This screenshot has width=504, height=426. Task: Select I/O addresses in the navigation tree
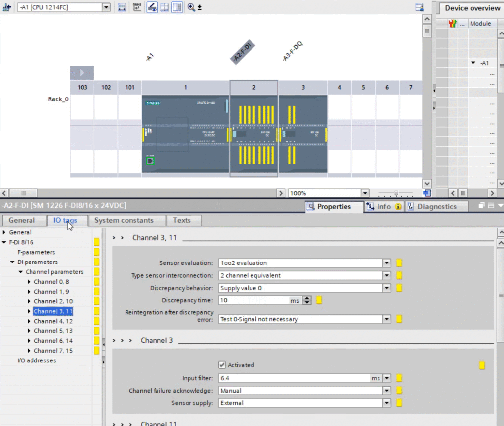[36, 360]
